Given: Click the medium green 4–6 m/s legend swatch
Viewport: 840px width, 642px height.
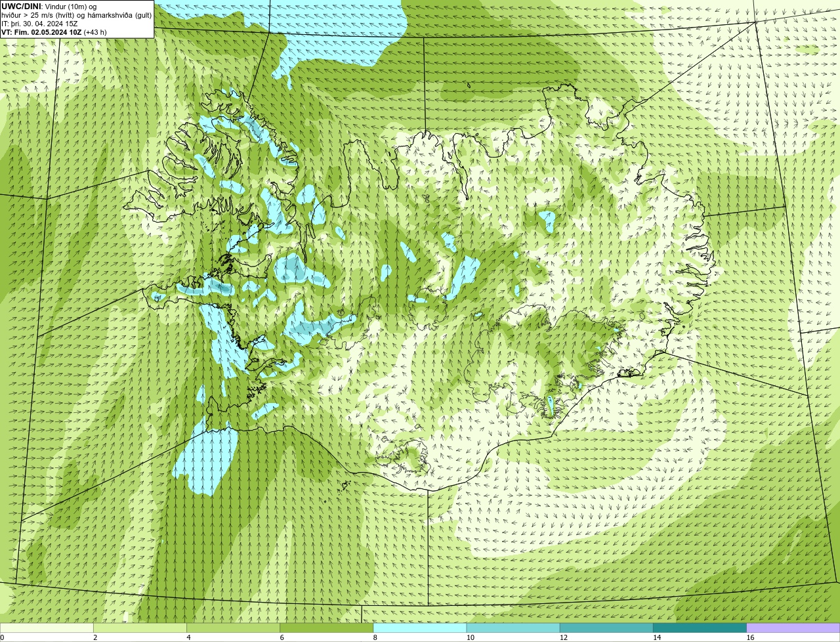Looking at the screenshot, I should pos(233,628).
